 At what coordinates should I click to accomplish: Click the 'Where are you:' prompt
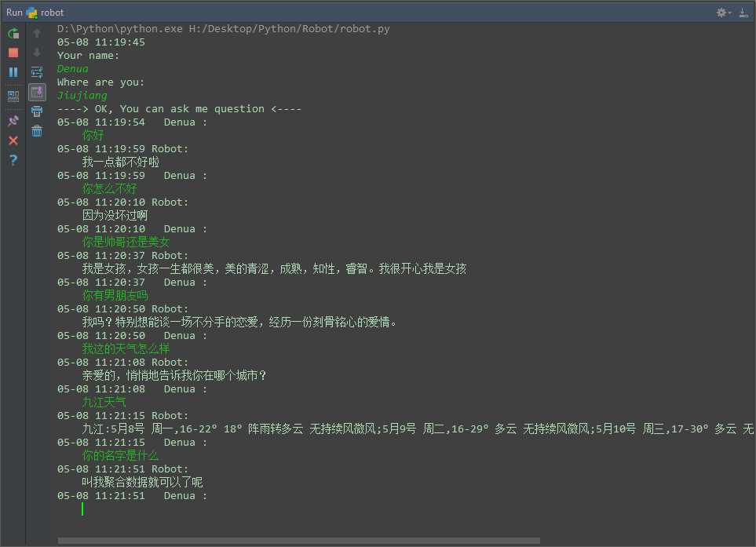[100, 82]
